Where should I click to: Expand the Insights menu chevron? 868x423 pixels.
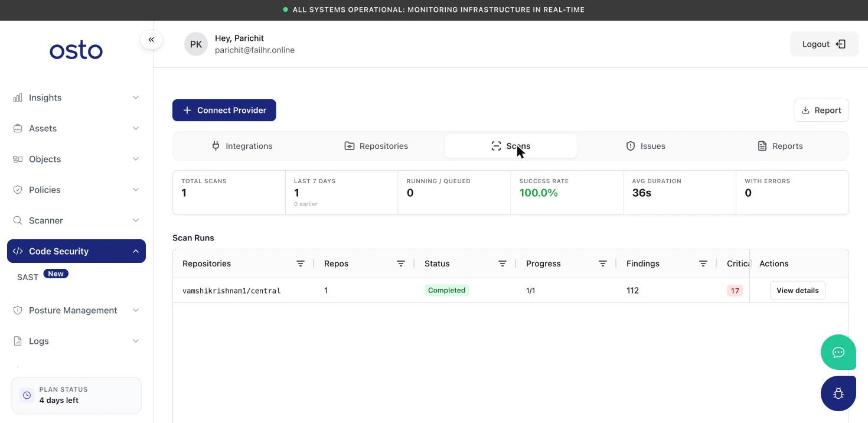(x=136, y=97)
